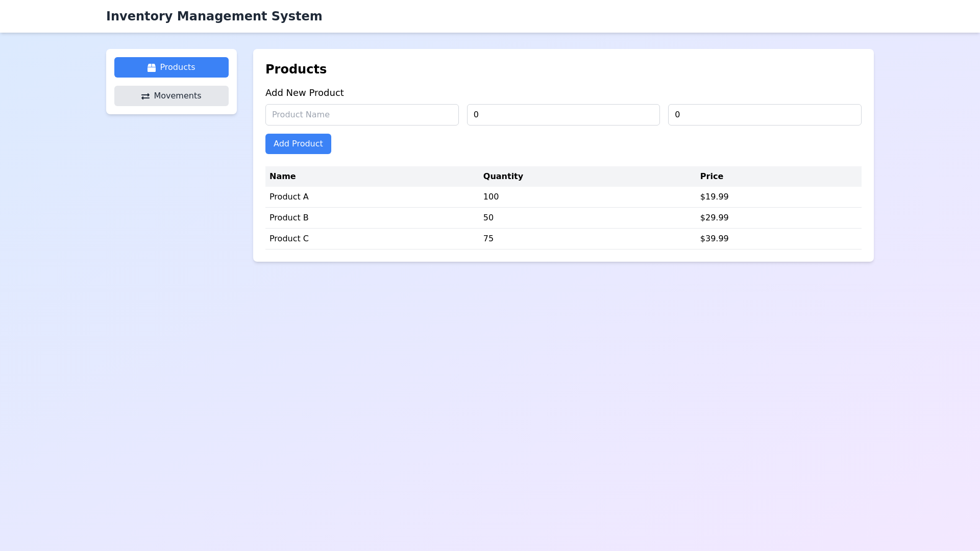This screenshot has height=551, width=980.
Task: Click the Products page heading
Action: tap(296, 69)
